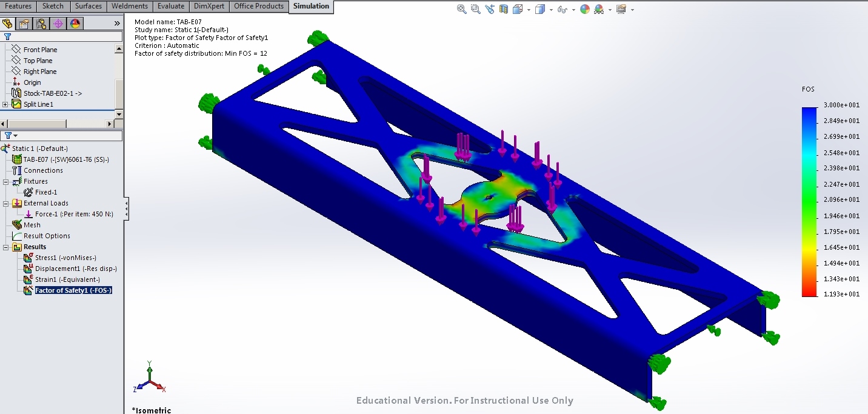Select the Zoom to Fit tool

click(x=461, y=9)
